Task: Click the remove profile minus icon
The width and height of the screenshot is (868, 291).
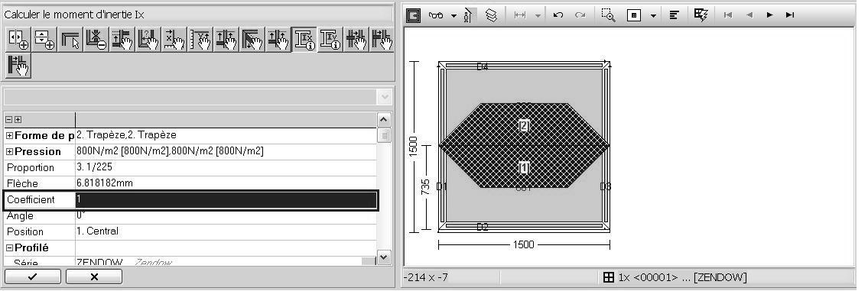Action: pos(96,40)
